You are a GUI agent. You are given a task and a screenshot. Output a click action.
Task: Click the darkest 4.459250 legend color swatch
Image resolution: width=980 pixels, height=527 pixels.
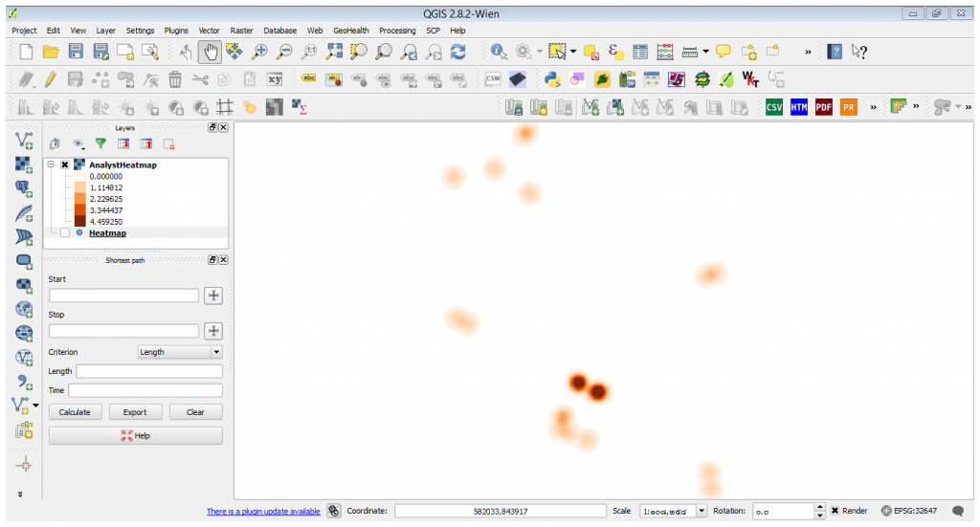(80, 221)
